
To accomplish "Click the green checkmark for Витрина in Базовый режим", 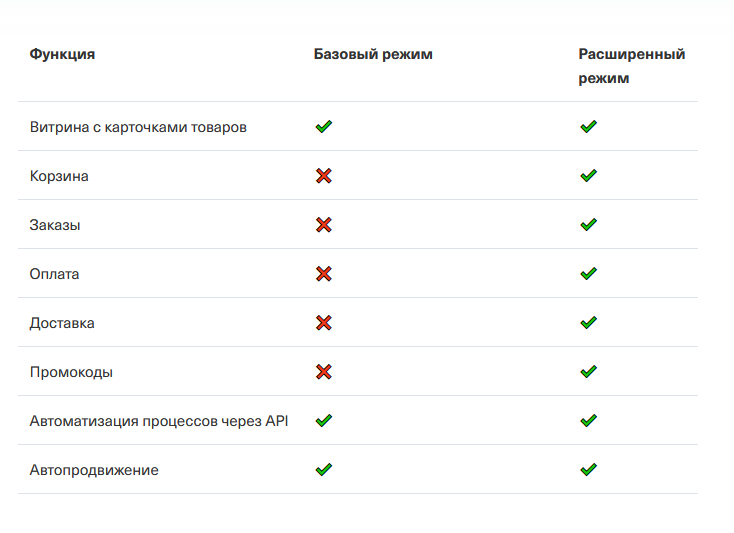I will pyautogui.click(x=323, y=127).
